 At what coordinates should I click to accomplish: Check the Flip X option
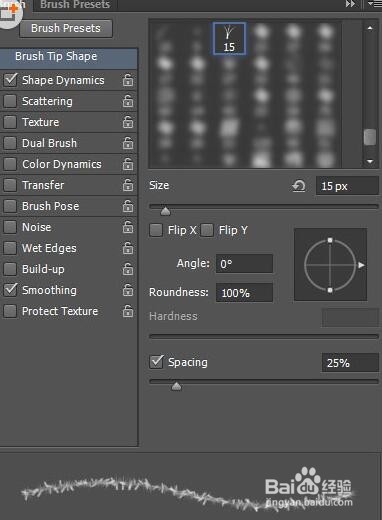[x=156, y=230]
